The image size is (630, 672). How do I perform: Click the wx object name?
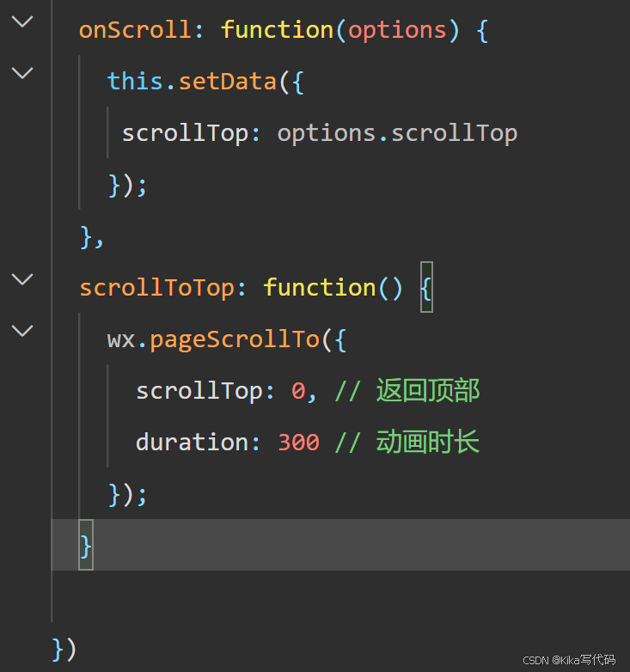pyautogui.click(x=121, y=339)
